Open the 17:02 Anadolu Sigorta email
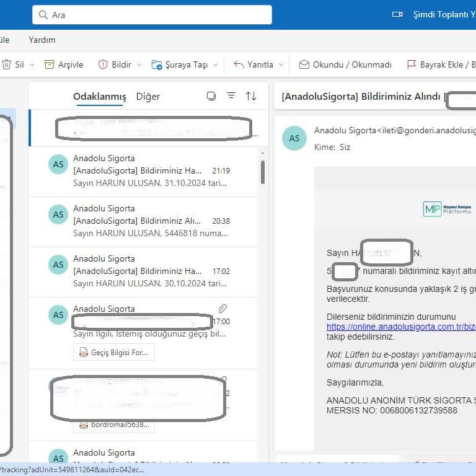The width and height of the screenshot is (476, 476). (143, 271)
